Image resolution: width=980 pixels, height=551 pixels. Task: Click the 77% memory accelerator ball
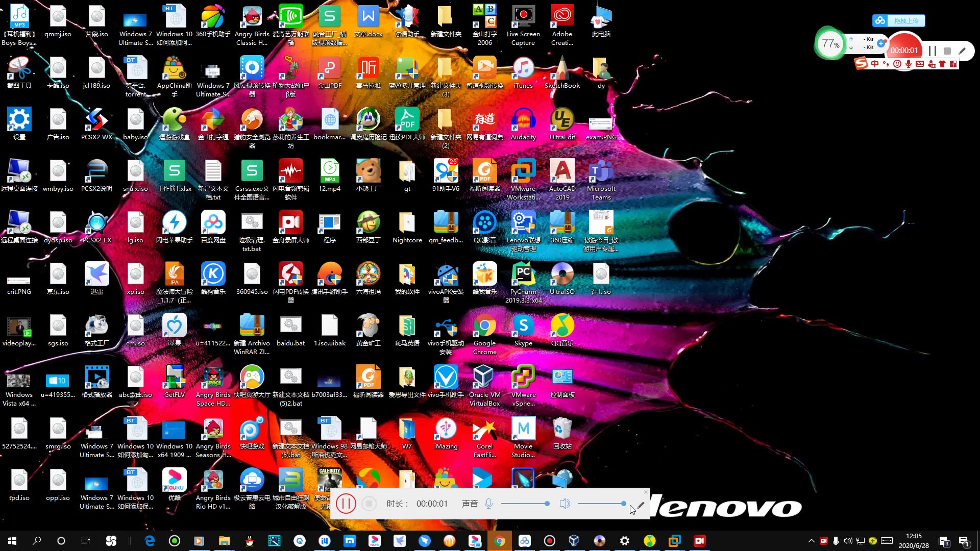coord(830,43)
